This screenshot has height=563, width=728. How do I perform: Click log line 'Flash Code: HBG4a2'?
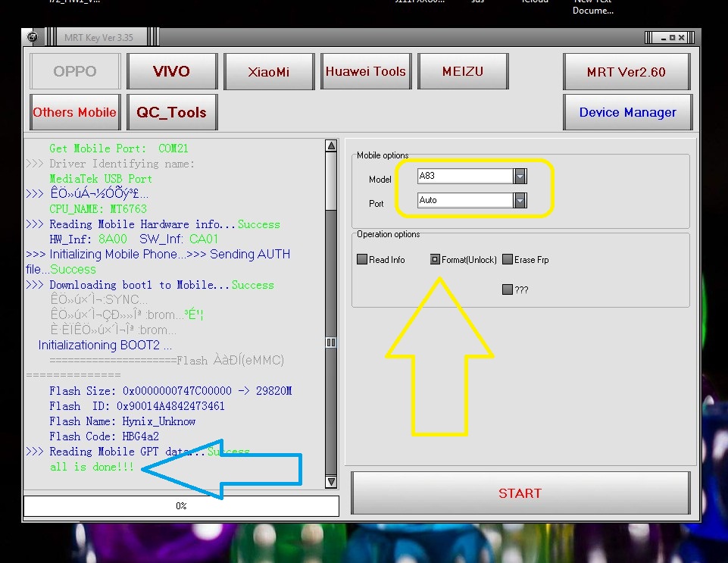coord(104,436)
